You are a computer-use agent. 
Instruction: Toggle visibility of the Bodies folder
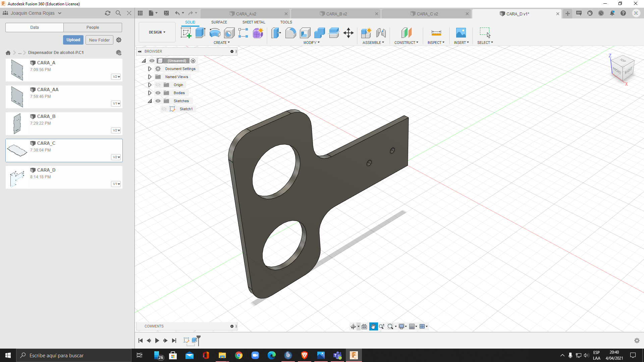point(158,93)
